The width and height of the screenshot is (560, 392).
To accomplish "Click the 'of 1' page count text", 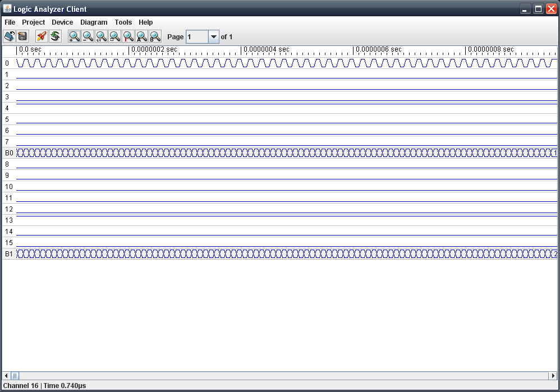I will coord(227,37).
